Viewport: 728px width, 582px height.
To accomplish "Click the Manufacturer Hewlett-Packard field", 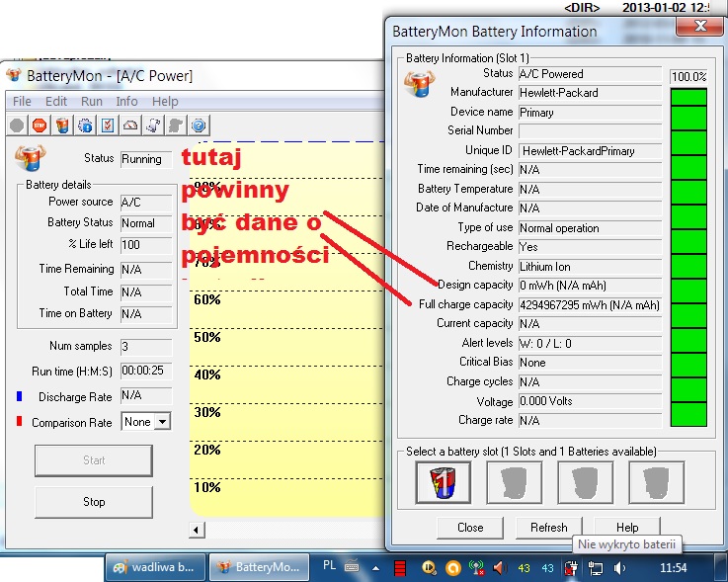I will [590, 93].
